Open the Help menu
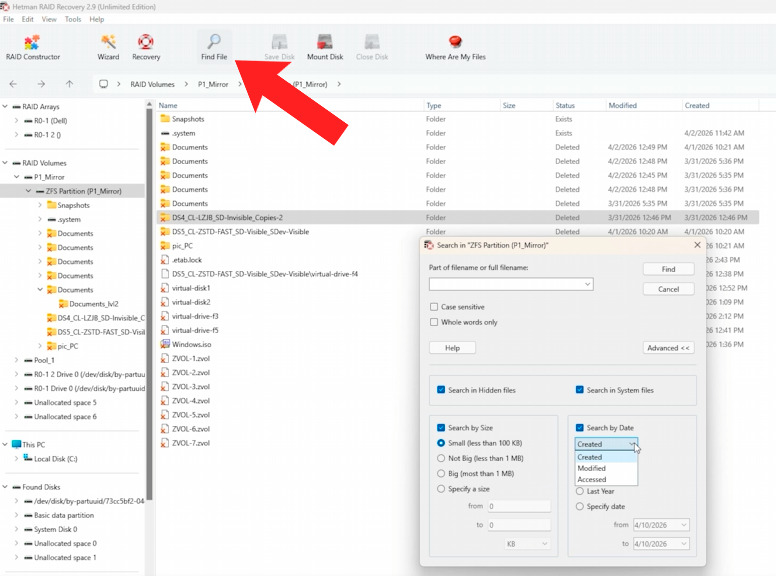Viewport: 776px width, 576px height. 97,19
